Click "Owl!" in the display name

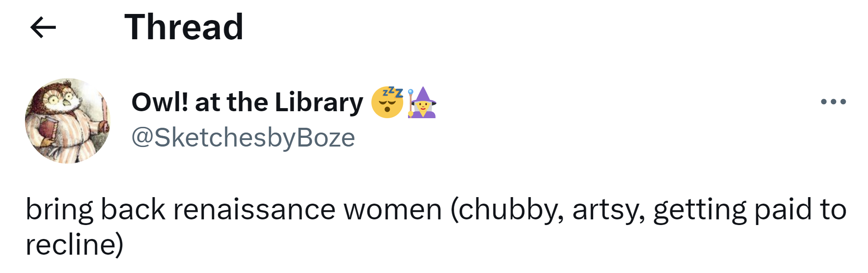point(160,102)
